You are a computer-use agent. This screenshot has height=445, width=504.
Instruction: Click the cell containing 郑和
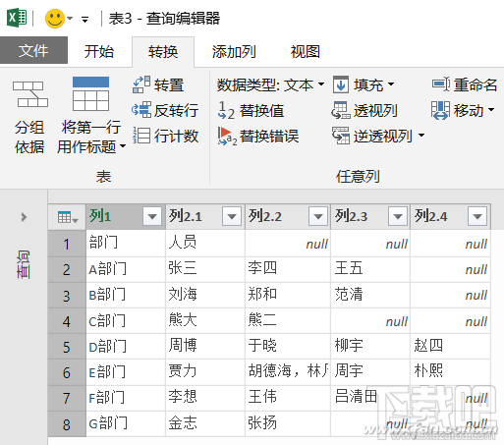(288, 295)
